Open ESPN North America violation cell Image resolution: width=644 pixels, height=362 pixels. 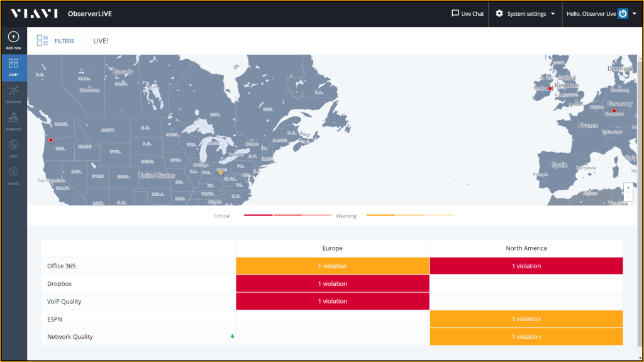point(526,319)
